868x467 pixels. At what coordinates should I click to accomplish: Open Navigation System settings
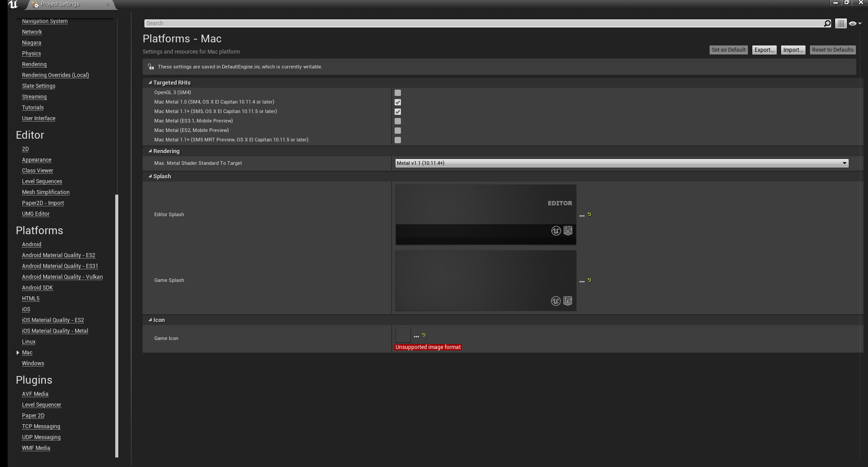pos(45,21)
